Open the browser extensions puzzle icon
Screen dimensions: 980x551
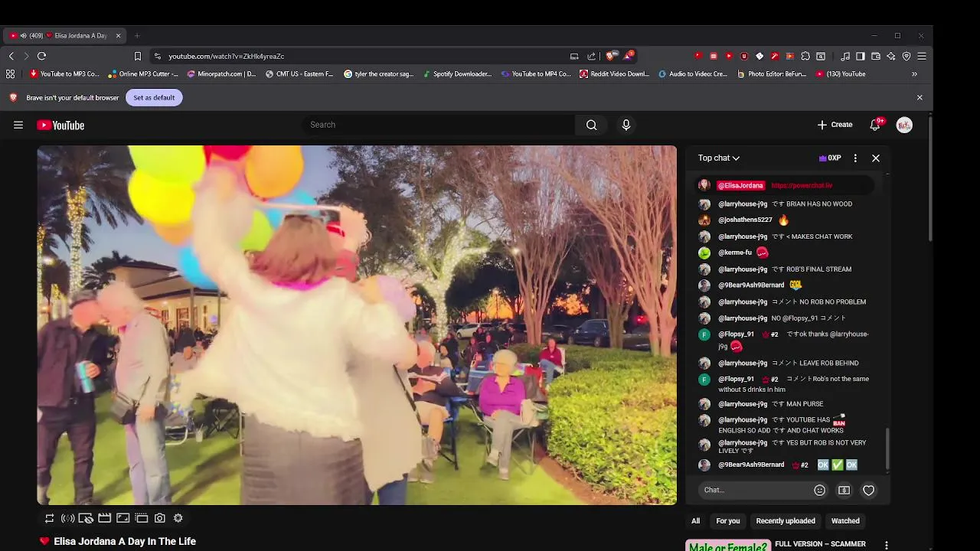pyautogui.click(x=805, y=56)
